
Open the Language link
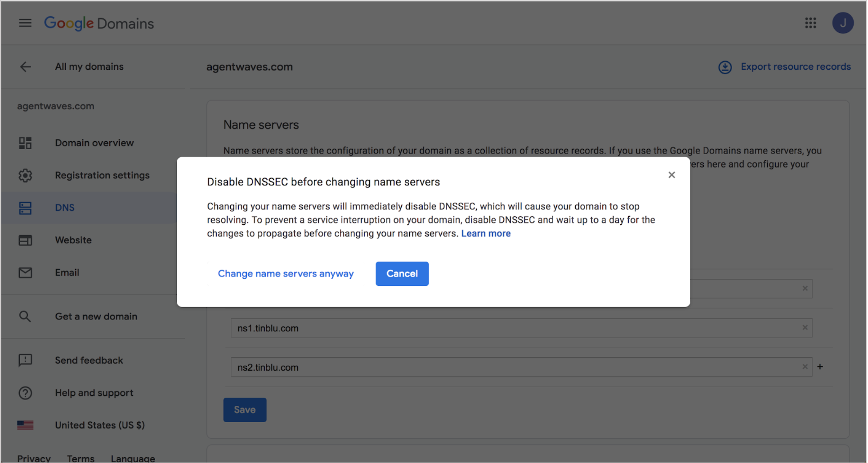pos(133,458)
